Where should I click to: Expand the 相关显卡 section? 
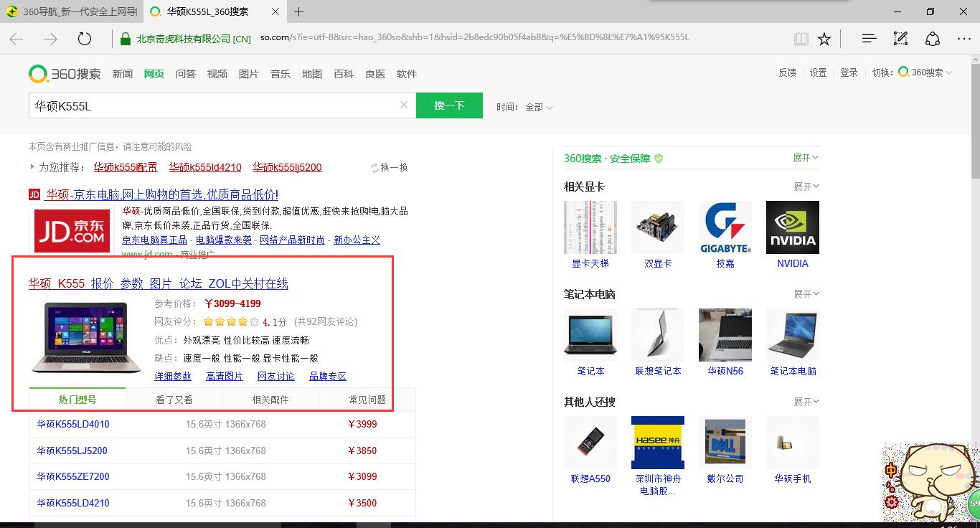[806, 187]
